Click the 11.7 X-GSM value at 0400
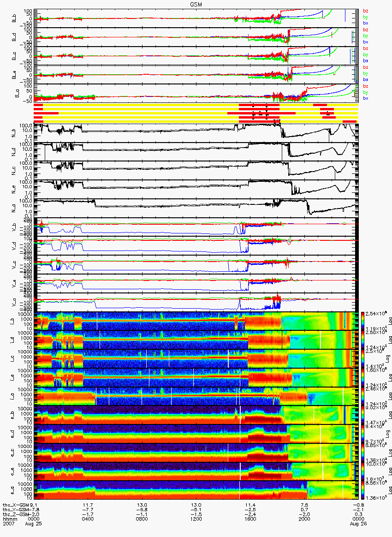The height and width of the screenshot is (537, 392). coord(88,505)
